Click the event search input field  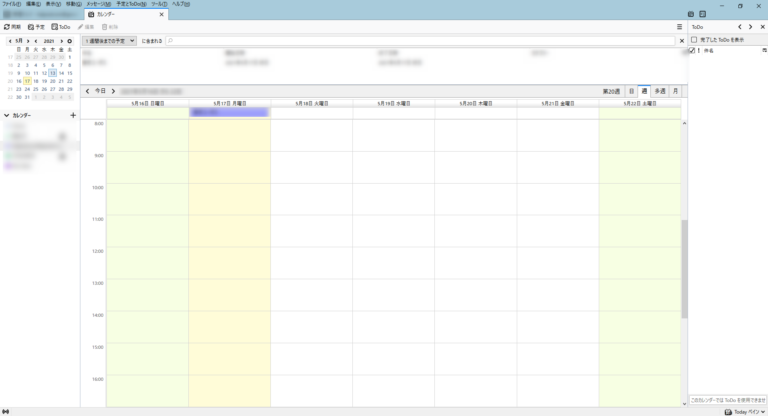pos(420,41)
